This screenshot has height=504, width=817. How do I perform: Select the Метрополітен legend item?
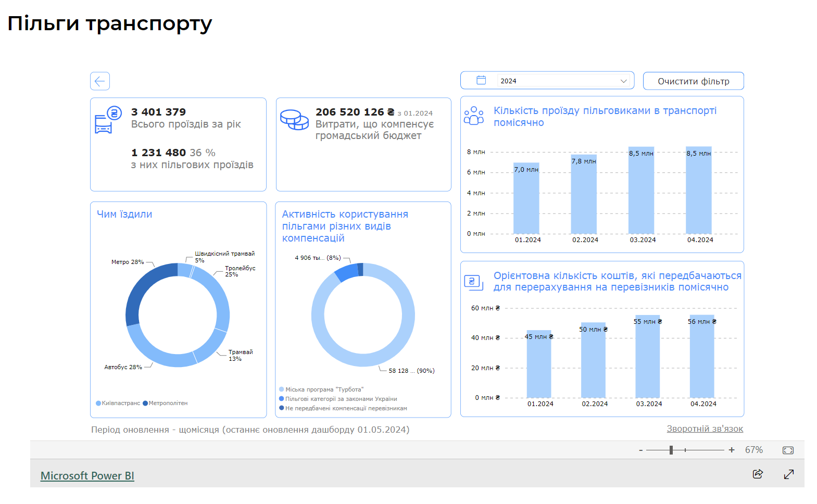[166, 403]
